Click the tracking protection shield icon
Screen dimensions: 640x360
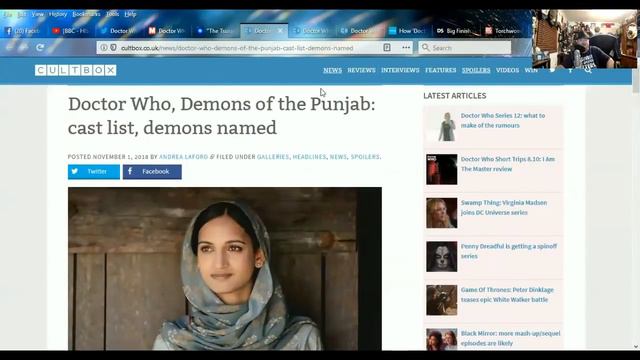[x=113, y=48]
